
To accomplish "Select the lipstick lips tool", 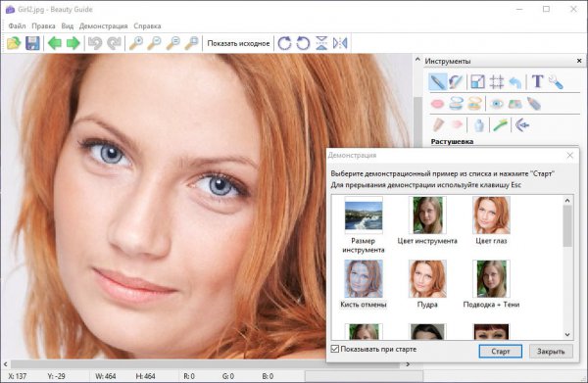I will (x=438, y=104).
